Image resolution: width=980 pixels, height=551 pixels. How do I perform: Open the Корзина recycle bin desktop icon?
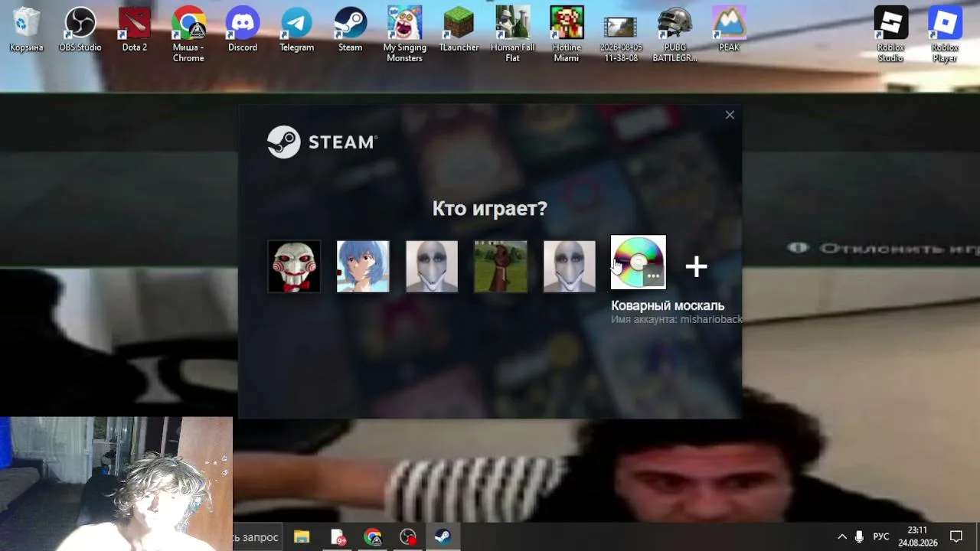26,30
